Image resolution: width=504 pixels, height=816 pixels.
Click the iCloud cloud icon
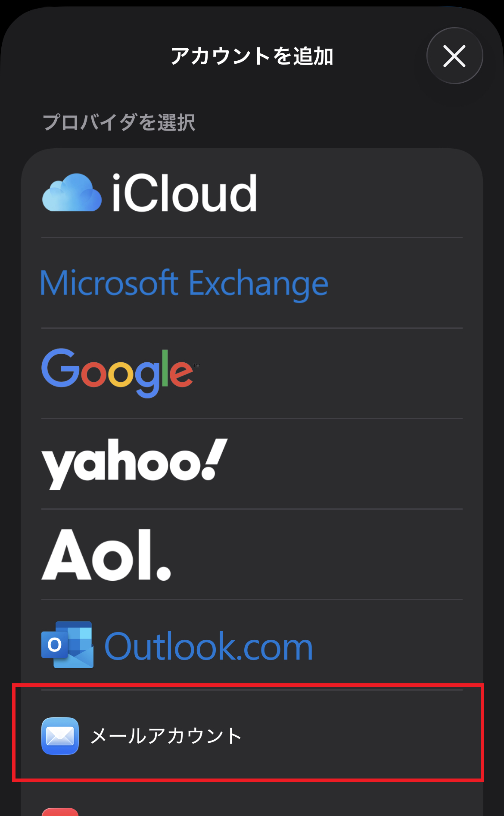click(x=72, y=193)
